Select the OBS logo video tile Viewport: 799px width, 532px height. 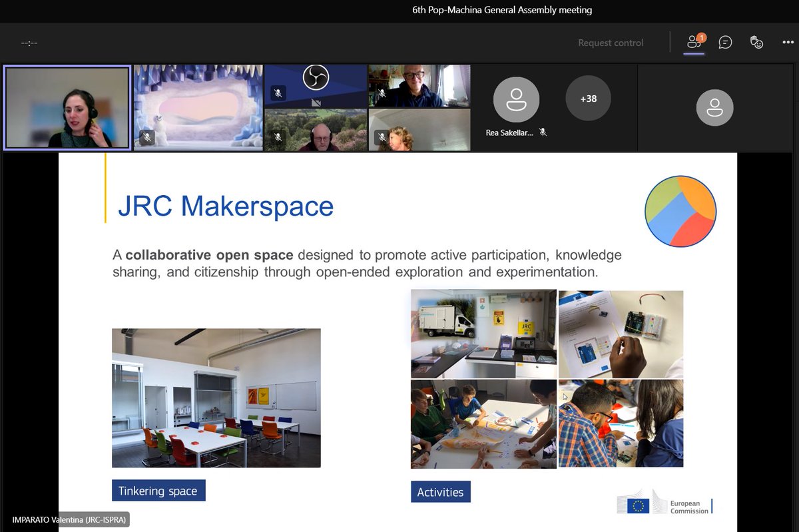pyautogui.click(x=316, y=86)
